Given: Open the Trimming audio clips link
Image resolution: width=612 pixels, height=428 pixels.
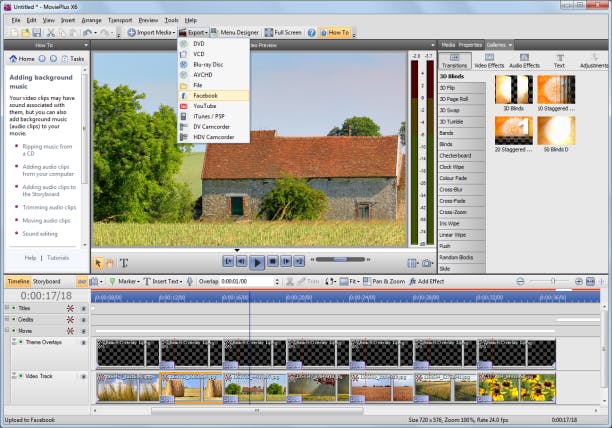Looking at the screenshot, I should (x=49, y=207).
